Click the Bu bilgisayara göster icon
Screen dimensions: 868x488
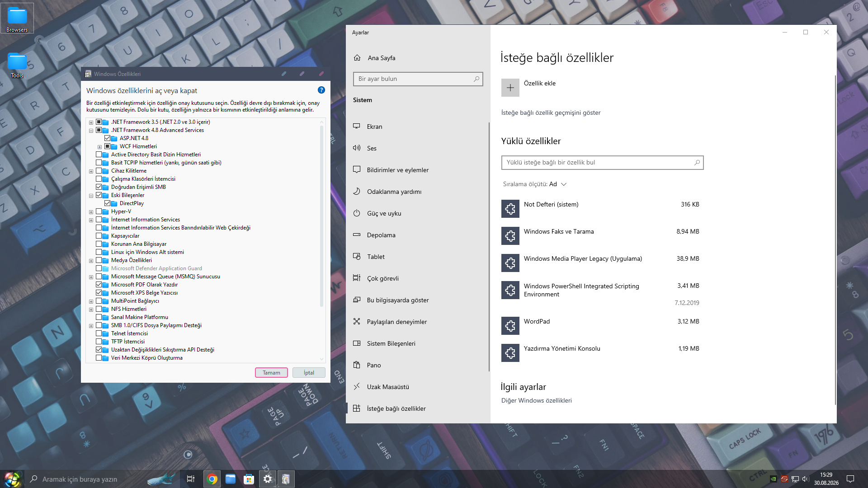pyautogui.click(x=357, y=300)
